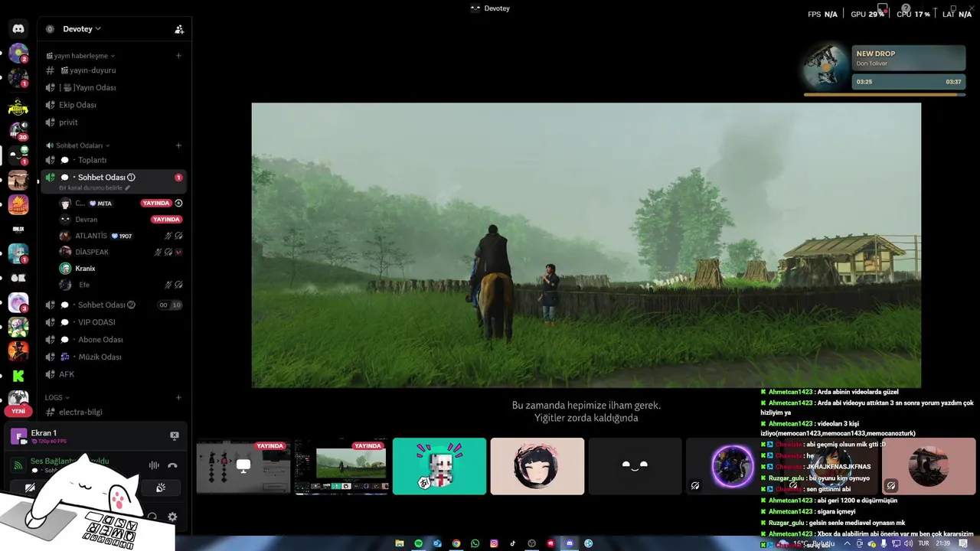980x551 pixels.
Task: Switch TUR keyboard language in tray
Action: pos(924,543)
